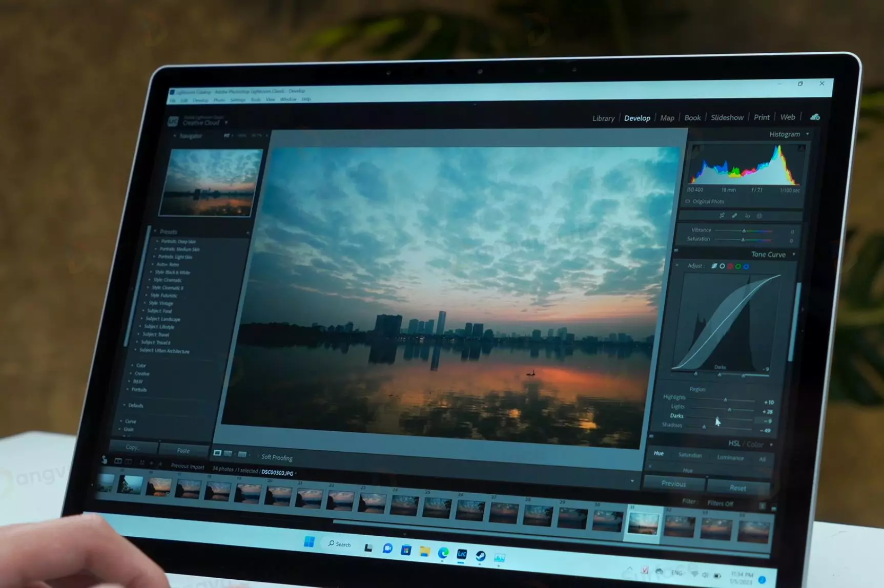Click the taskbar Search box
The image size is (884, 588).
pos(339,544)
